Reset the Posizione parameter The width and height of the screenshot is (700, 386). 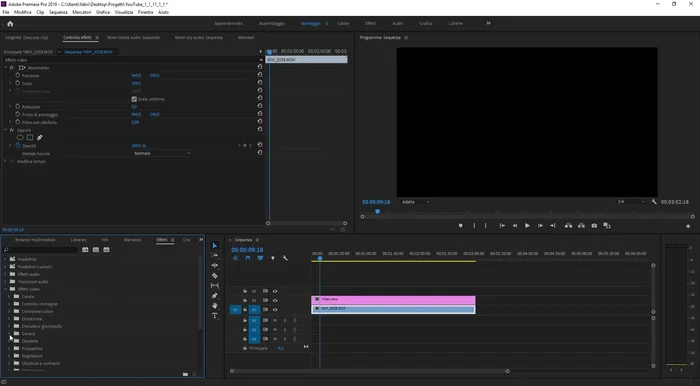[x=260, y=75]
